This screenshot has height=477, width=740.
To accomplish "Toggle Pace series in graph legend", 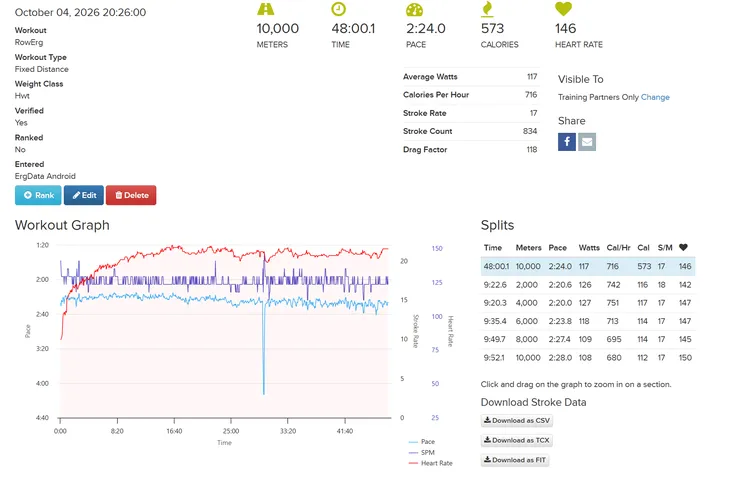I will coord(422,442).
